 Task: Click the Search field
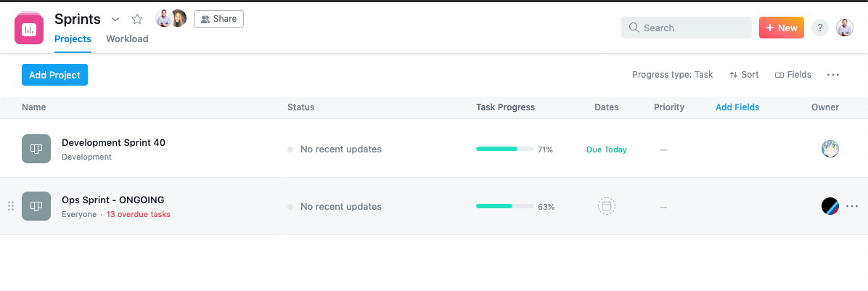coord(686,28)
